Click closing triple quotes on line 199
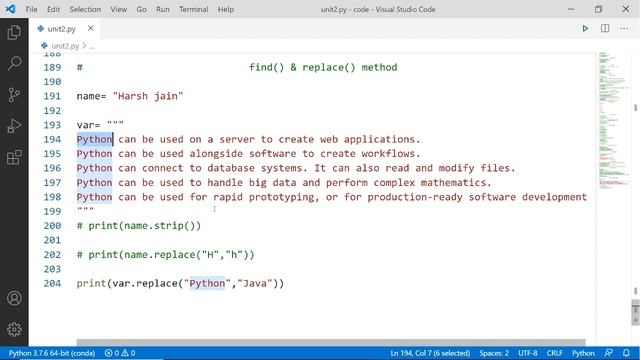The height and width of the screenshot is (360, 640). 85,210
